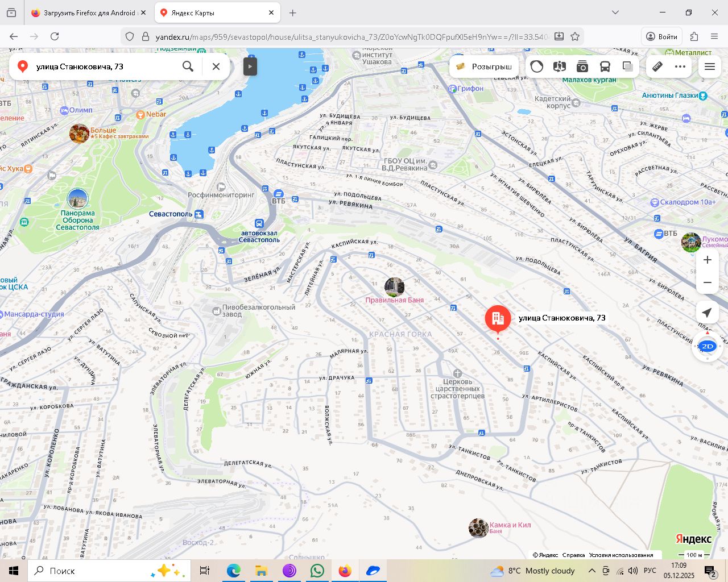Click the © Яндекс copyright link

coord(545,555)
